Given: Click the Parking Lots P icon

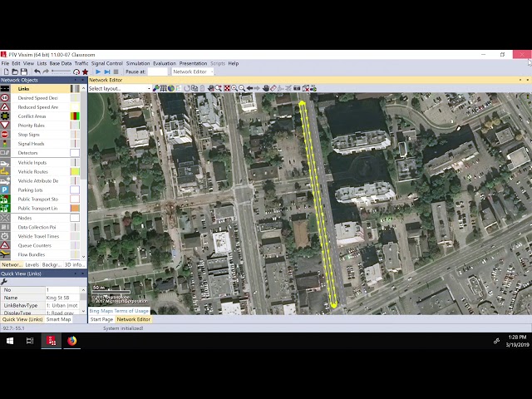Looking at the screenshot, I should pos(5,190).
